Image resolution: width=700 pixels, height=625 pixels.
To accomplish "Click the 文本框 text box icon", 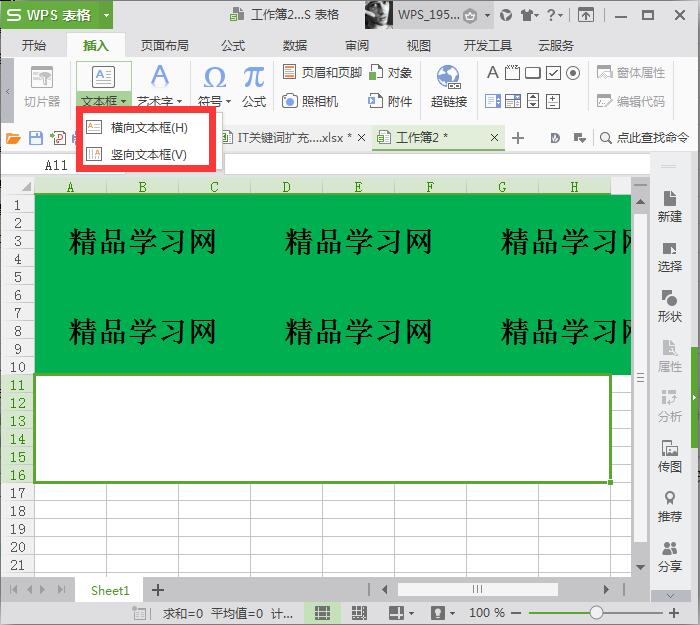I will 104,77.
